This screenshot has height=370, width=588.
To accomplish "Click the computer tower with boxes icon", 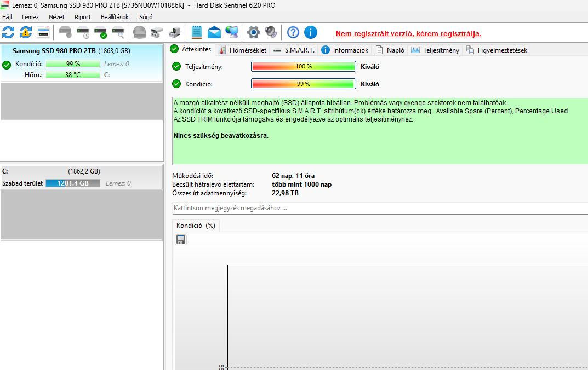I will [x=174, y=33].
